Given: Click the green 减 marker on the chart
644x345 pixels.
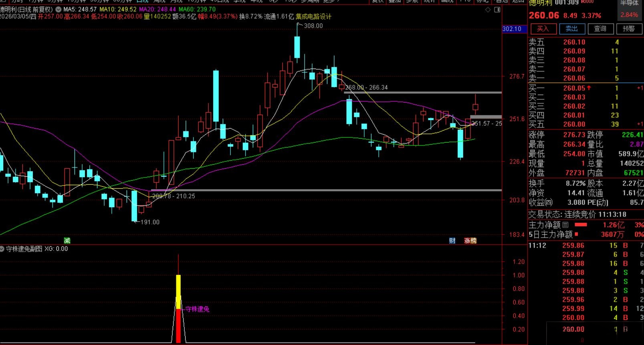Looking at the screenshot, I should [67, 240].
